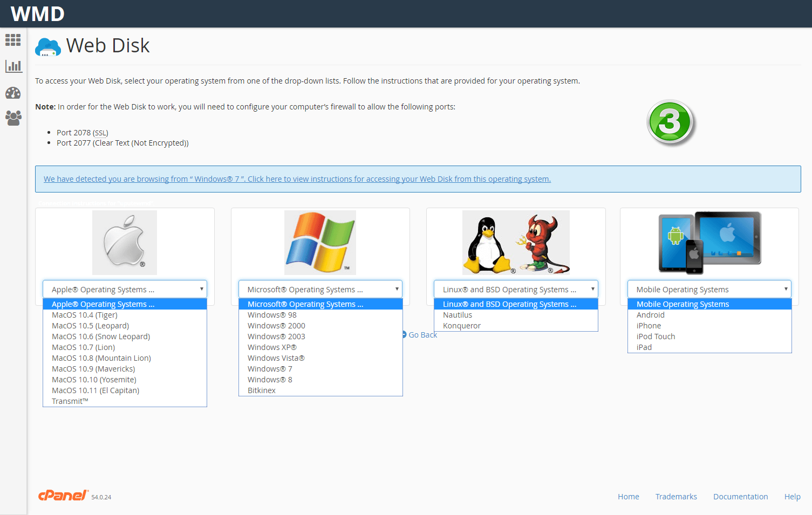The height and width of the screenshot is (515, 812).
Task: Choose MacOS 10.9 (Mavericks) option
Action: pos(125,369)
